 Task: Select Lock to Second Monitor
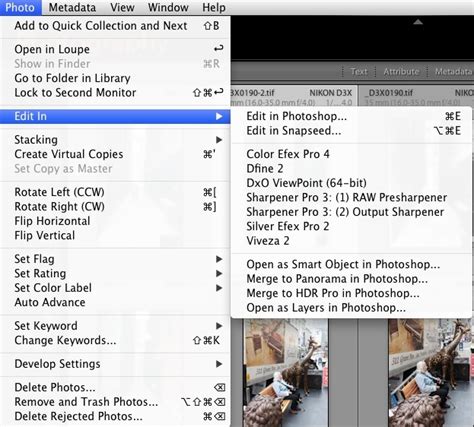115,93
